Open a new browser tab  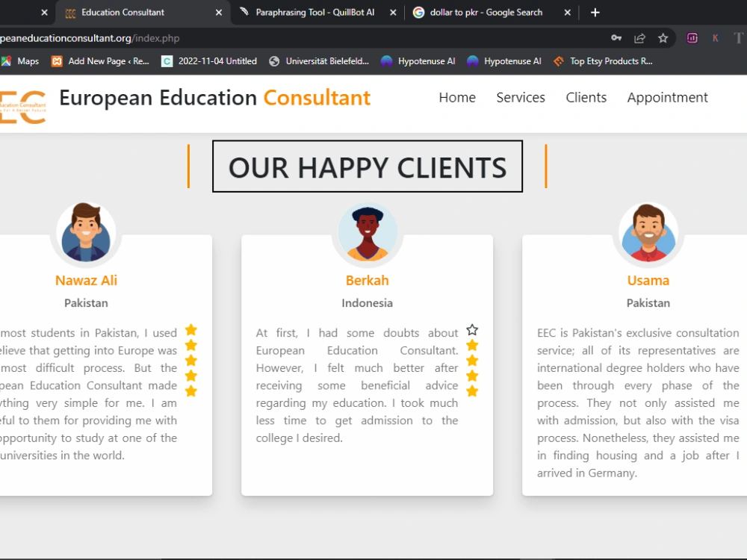click(595, 13)
